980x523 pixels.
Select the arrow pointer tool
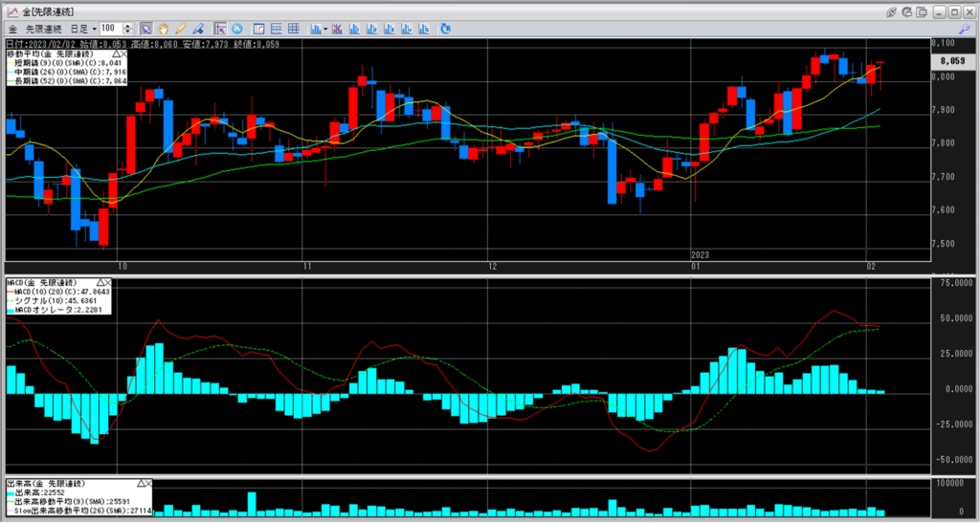pos(145,29)
